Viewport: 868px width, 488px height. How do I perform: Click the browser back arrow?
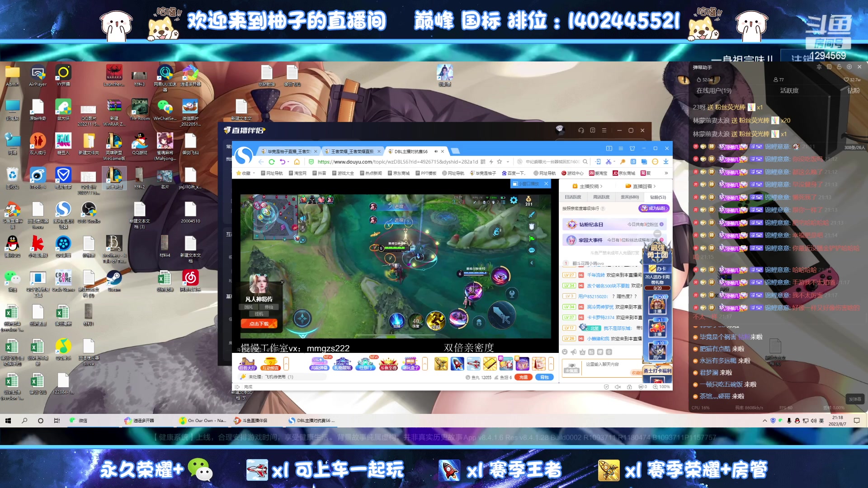[261, 162]
